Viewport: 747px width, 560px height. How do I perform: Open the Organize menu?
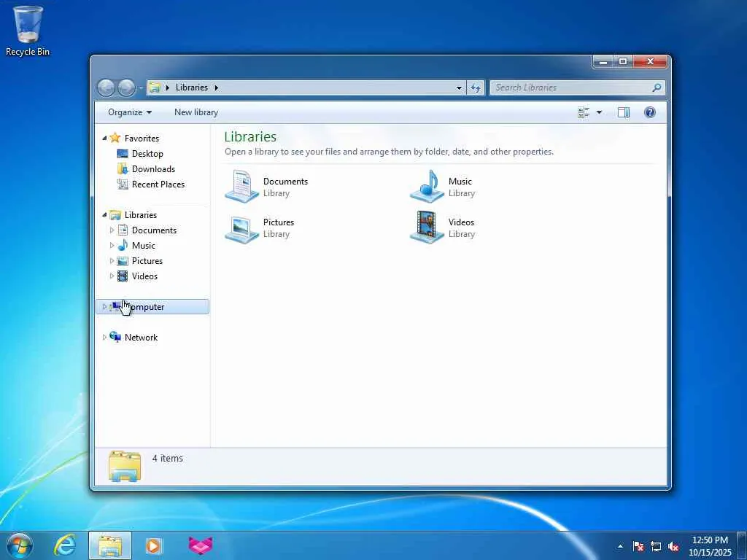130,112
